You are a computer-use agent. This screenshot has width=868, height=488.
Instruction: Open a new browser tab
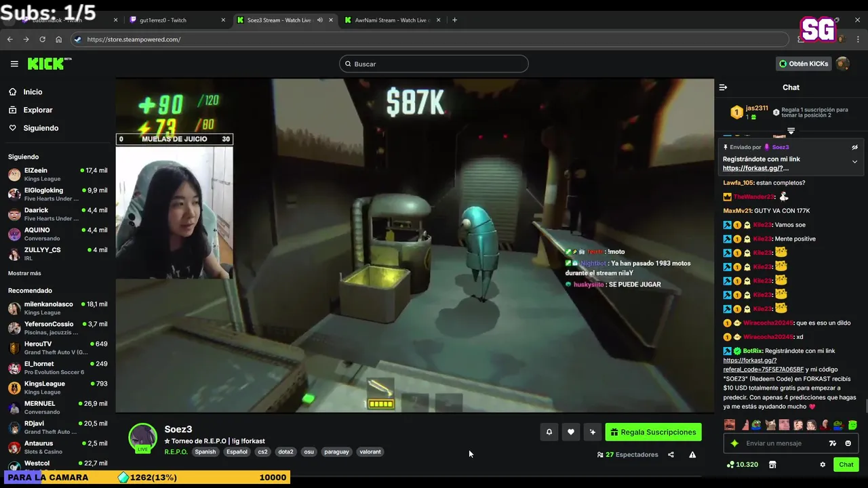click(454, 20)
